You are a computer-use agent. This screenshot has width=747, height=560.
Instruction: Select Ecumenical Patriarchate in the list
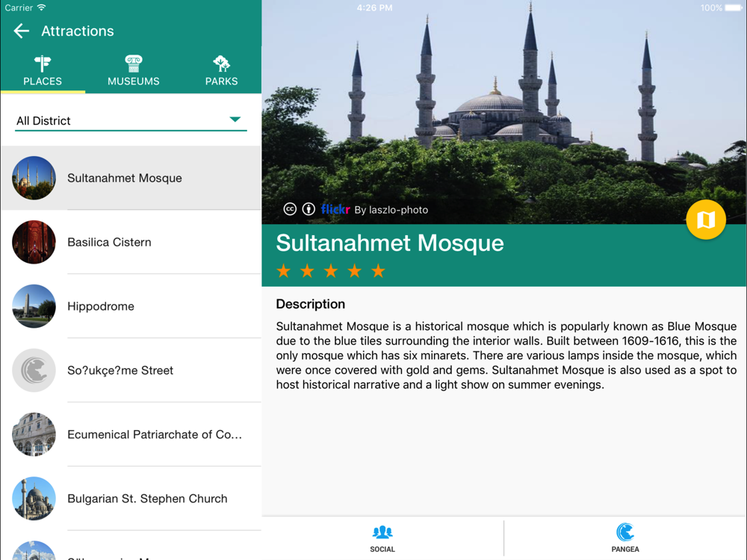click(x=131, y=435)
